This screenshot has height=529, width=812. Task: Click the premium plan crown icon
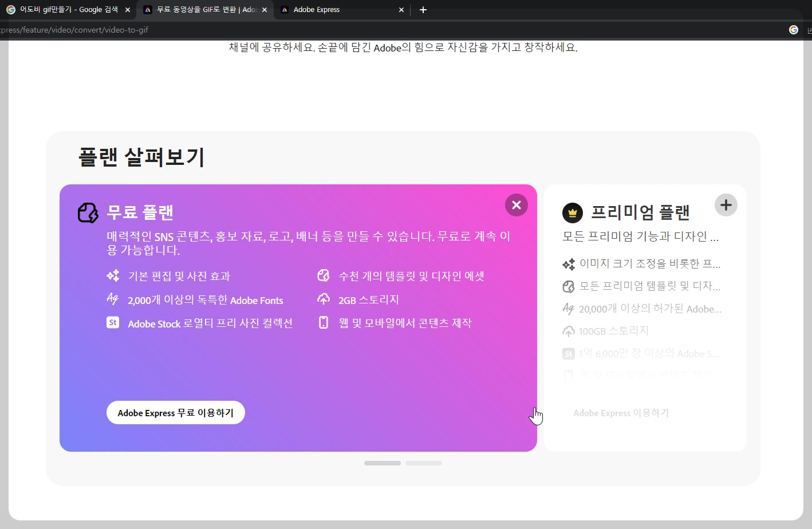[x=573, y=213]
